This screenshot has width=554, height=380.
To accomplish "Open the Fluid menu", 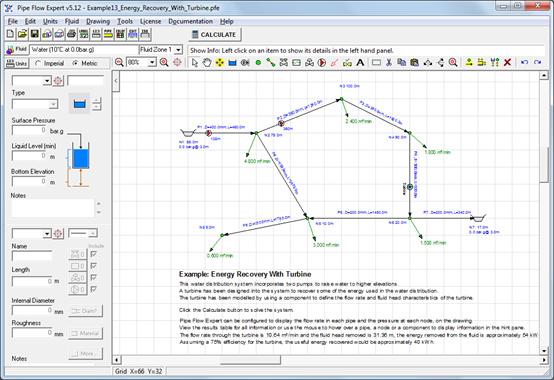I will tap(72, 22).
